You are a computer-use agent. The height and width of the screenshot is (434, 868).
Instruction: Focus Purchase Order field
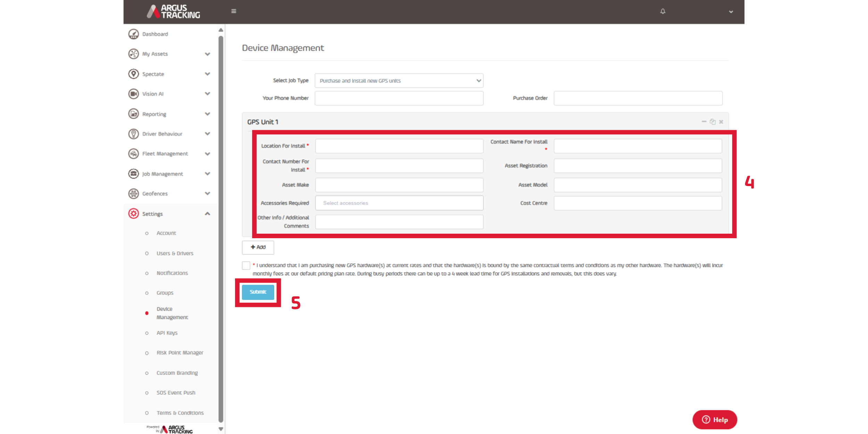pos(638,98)
